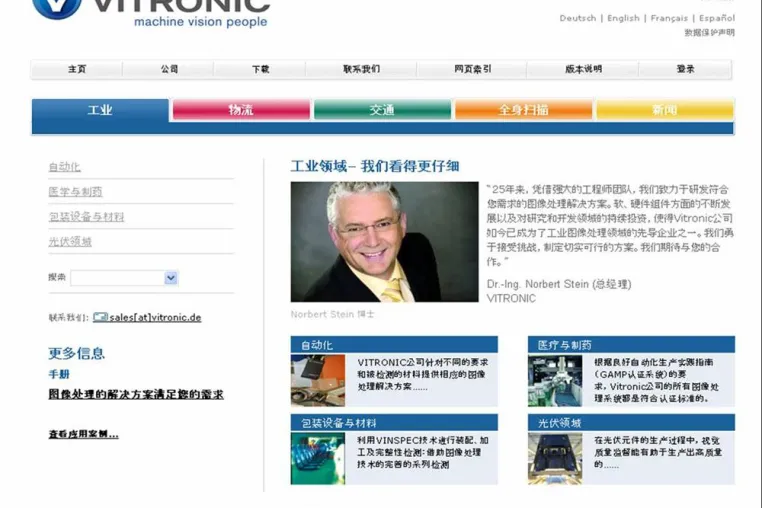Click the email icon beside sales address
Viewport: 762px width, 508px height.
pos(100,317)
